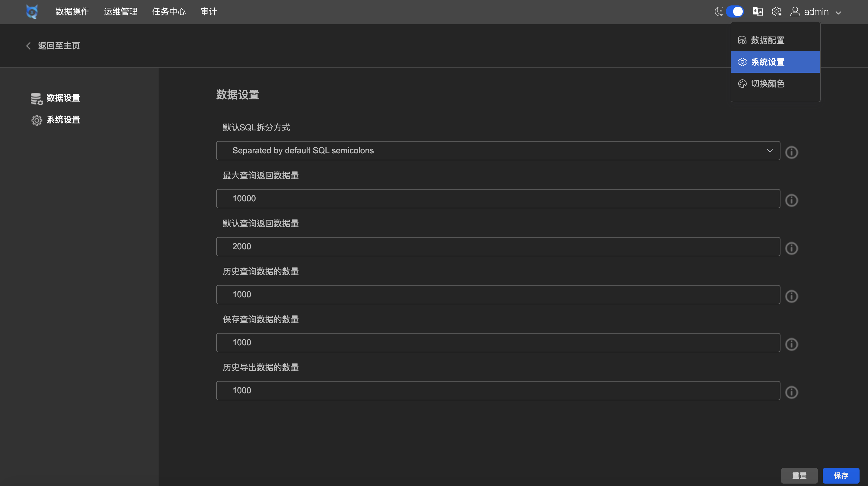868x486 pixels.
Task: Show info for 默认SQL拆分方式
Action: click(791, 152)
